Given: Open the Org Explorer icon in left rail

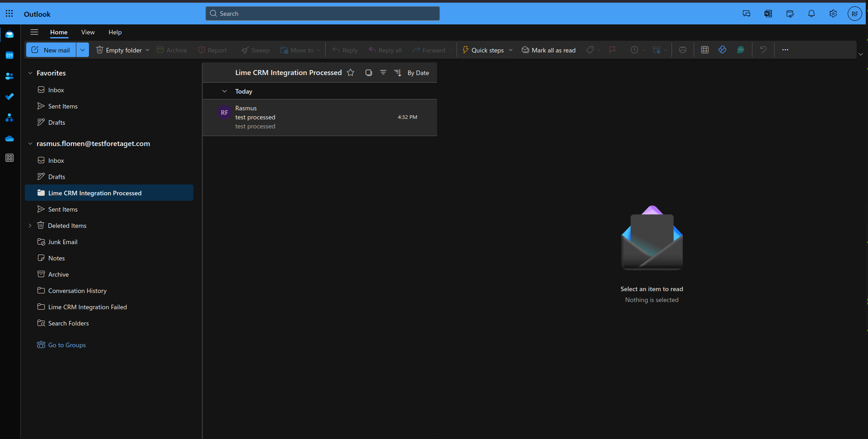Looking at the screenshot, I should point(9,118).
